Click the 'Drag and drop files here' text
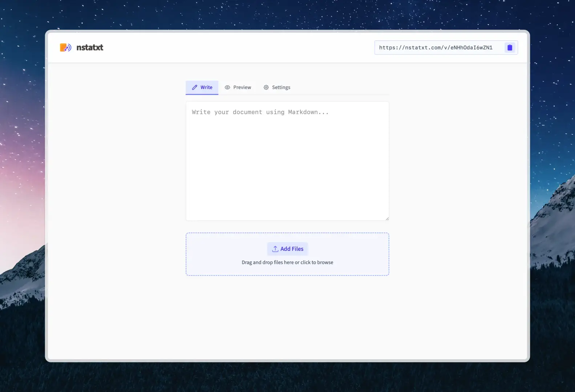This screenshot has width=575, height=392. click(287, 262)
